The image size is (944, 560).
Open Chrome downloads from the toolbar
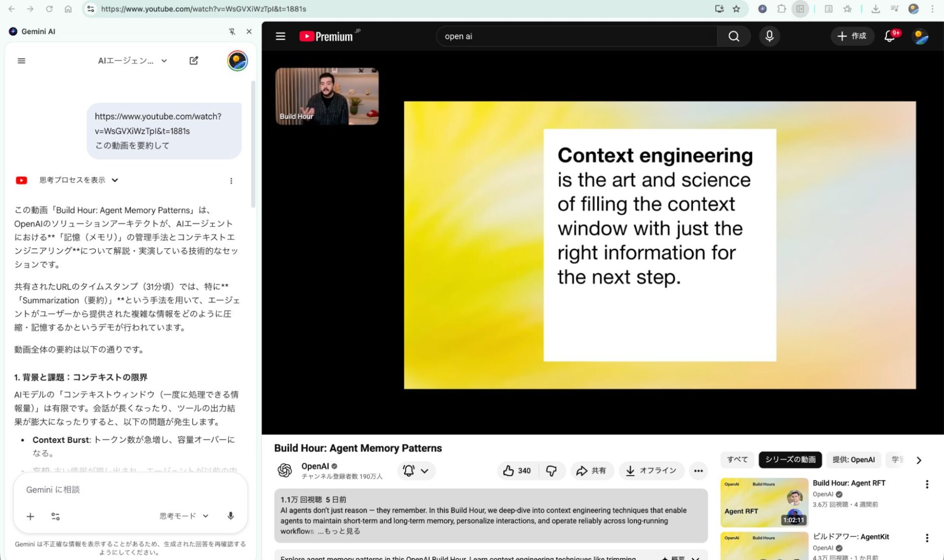(876, 9)
